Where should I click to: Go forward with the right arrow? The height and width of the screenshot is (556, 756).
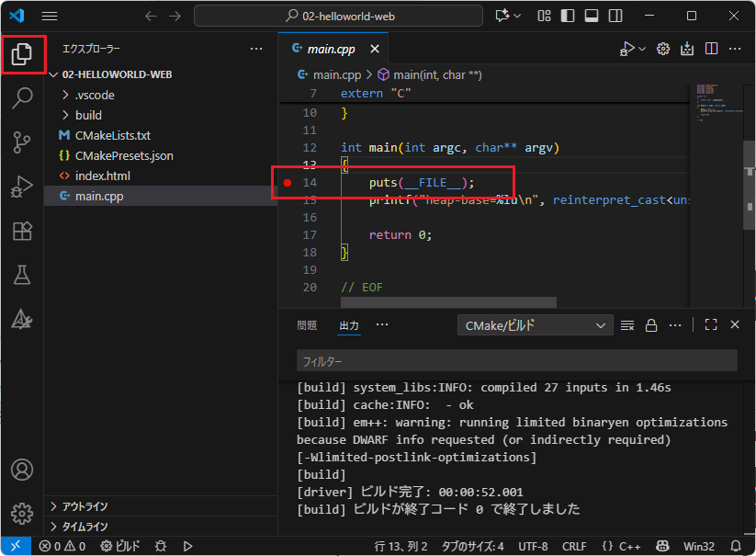(175, 16)
